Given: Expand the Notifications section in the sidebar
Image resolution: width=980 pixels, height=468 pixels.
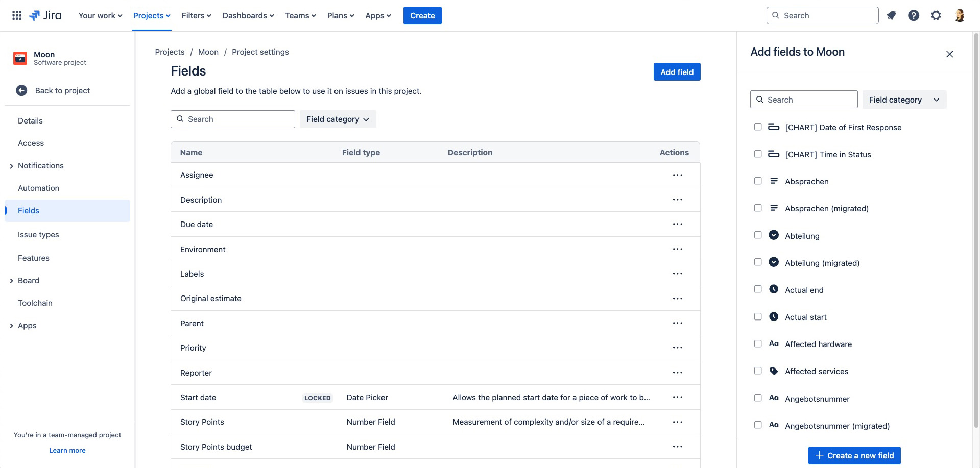Looking at the screenshot, I should [x=11, y=165].
